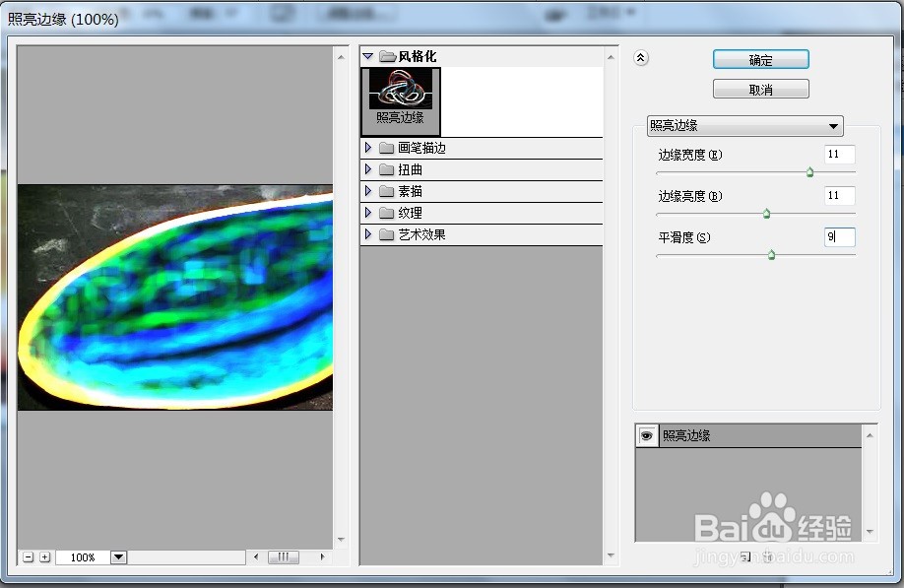This screenshot has width=904, height=588.
Task: Click preview horizontal scroll right arrow
Action: pos(322,556)
